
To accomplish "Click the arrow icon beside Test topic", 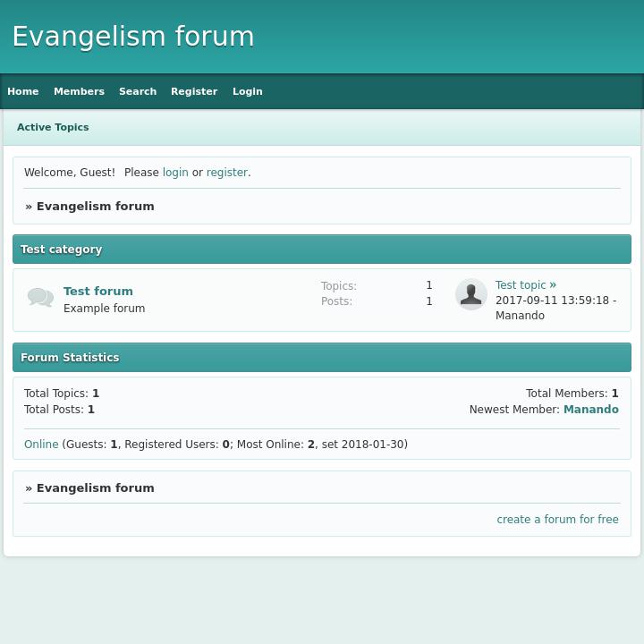I will (553, 284).
